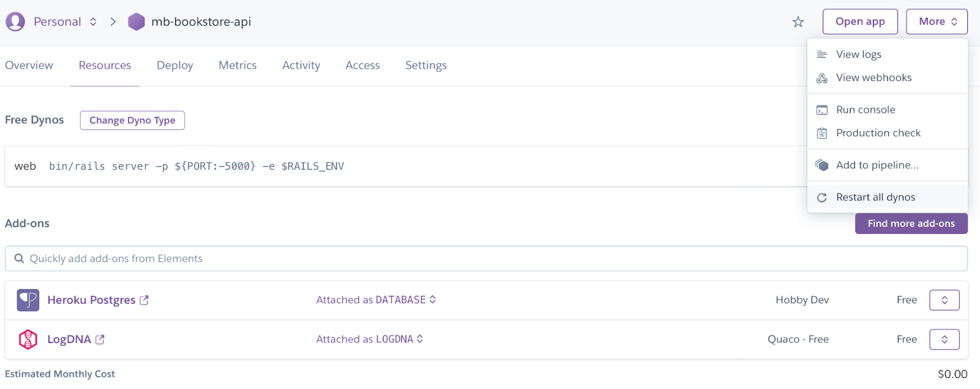980x389 pixels.
Task: Click the View logs lines icon
Action: pos(822,55)
